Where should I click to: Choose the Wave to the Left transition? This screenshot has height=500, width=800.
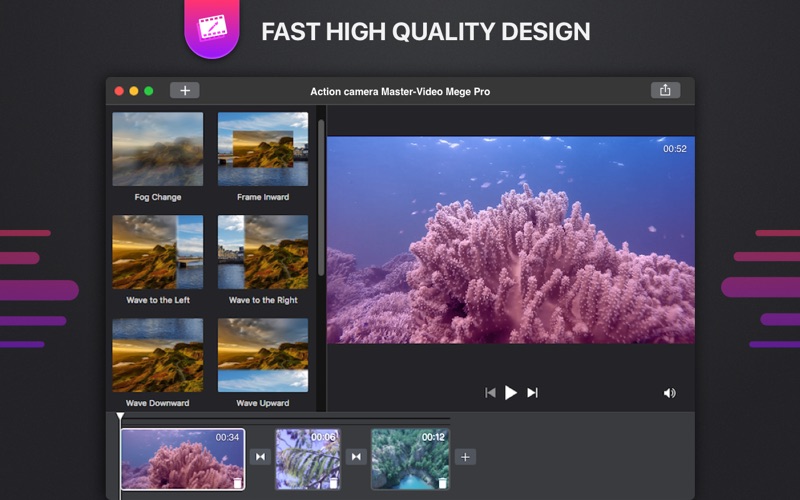click(158, 252)
